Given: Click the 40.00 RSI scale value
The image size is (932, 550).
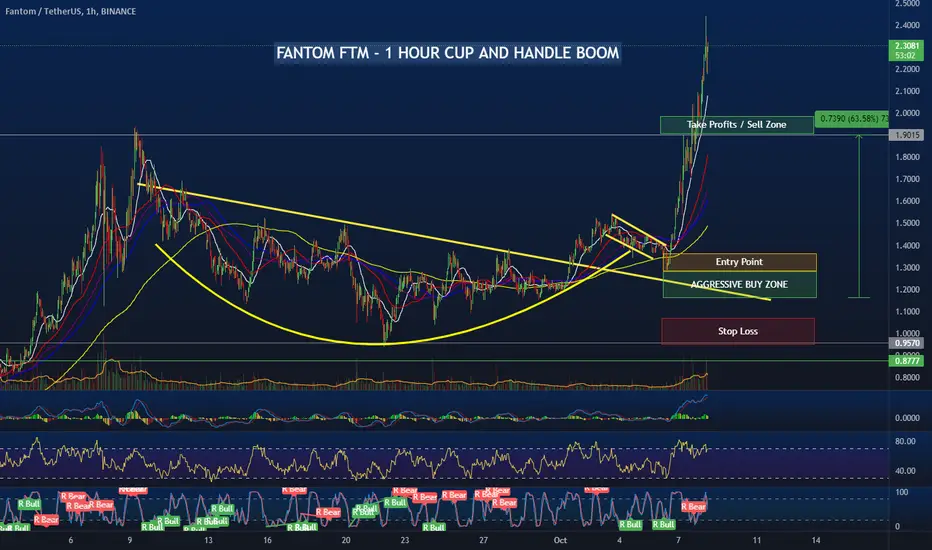Looking at the screenshot, I should pyautogui.click(x=905, y=470).
